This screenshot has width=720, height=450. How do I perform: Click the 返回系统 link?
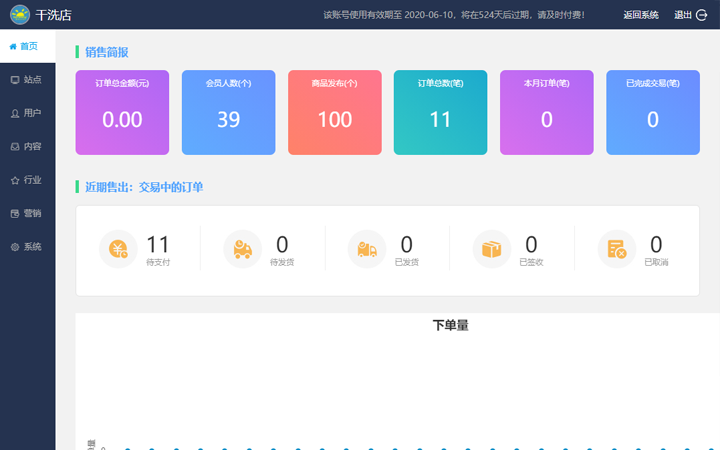(640, 15)
